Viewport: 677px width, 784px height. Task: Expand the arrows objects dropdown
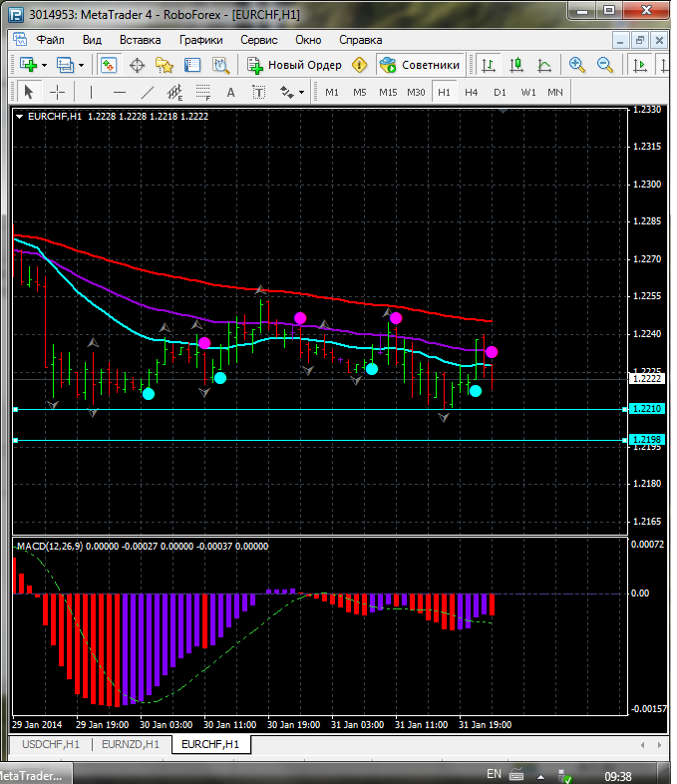pyautogui.click(x=301, y=92)
